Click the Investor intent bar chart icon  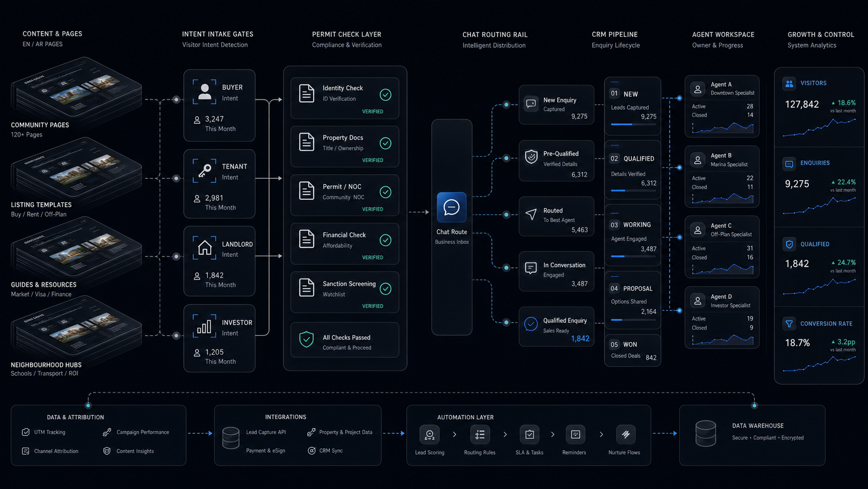pos(205,326)
